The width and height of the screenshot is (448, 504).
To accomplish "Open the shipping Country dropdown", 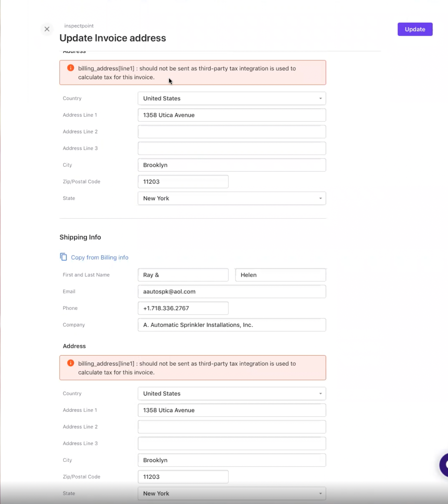I will click(x=232, y=394).
